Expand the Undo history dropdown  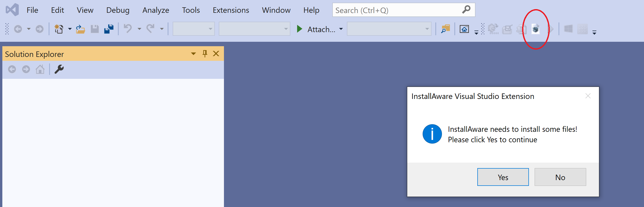139,29
